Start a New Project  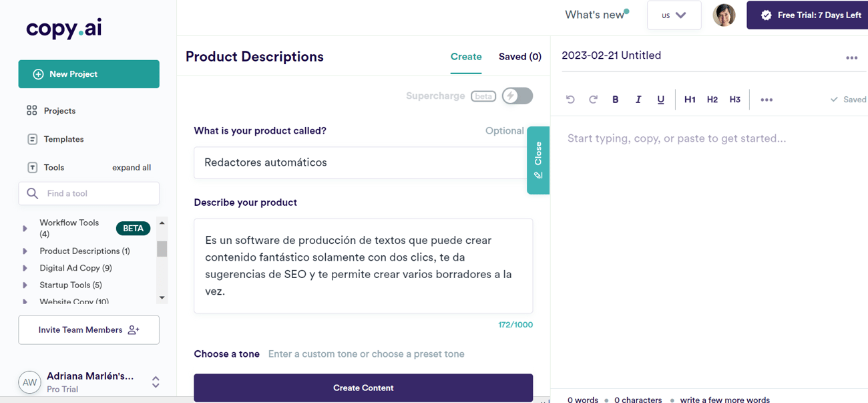(x=89, y=74)
